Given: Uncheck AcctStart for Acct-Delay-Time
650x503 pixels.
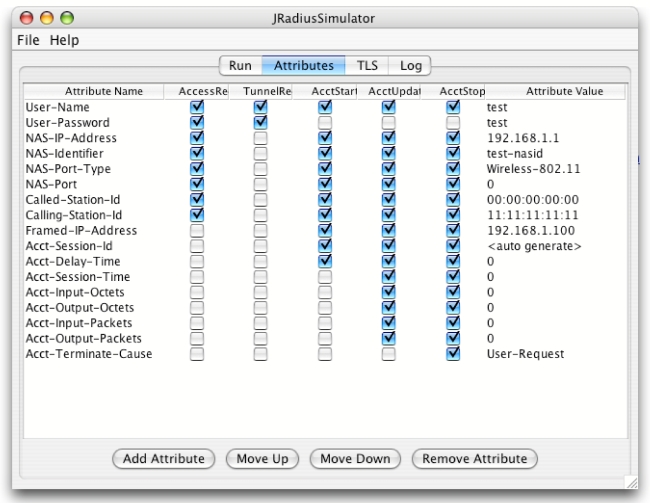Looking at the screenshot, I should [325, 261].
